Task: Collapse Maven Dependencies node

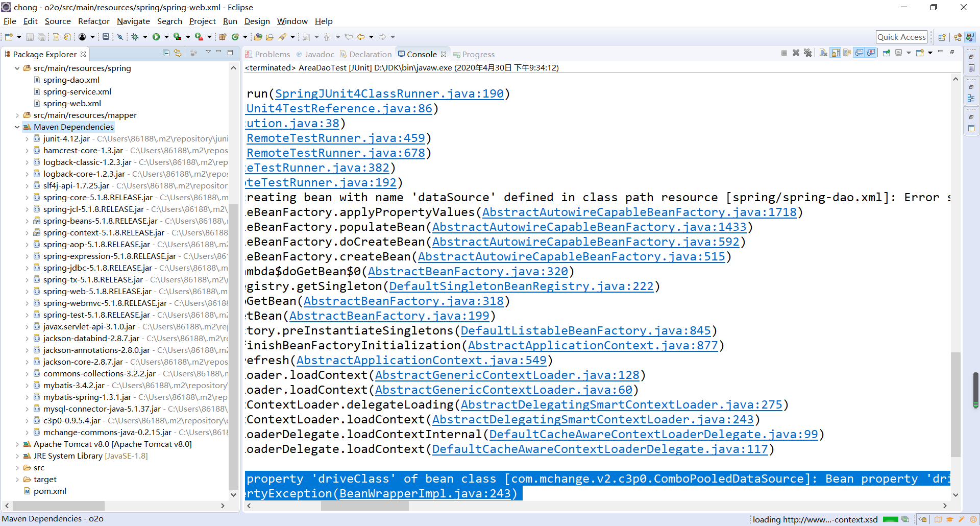Action: 17,127
